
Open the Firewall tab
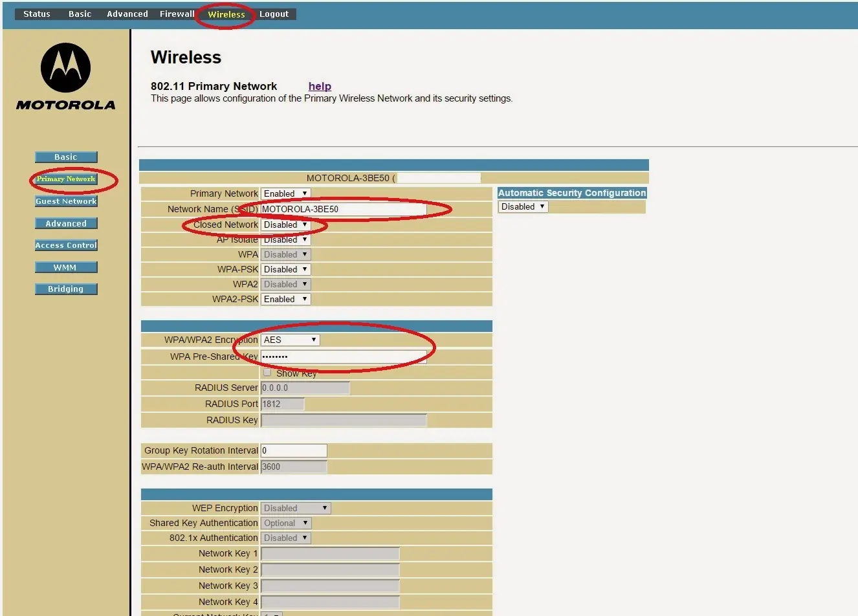pos(177,14)
